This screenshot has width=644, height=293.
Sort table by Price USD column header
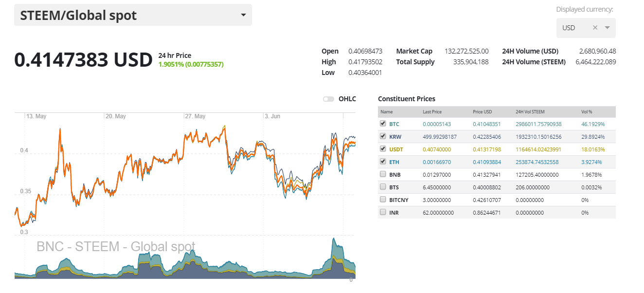483,112
